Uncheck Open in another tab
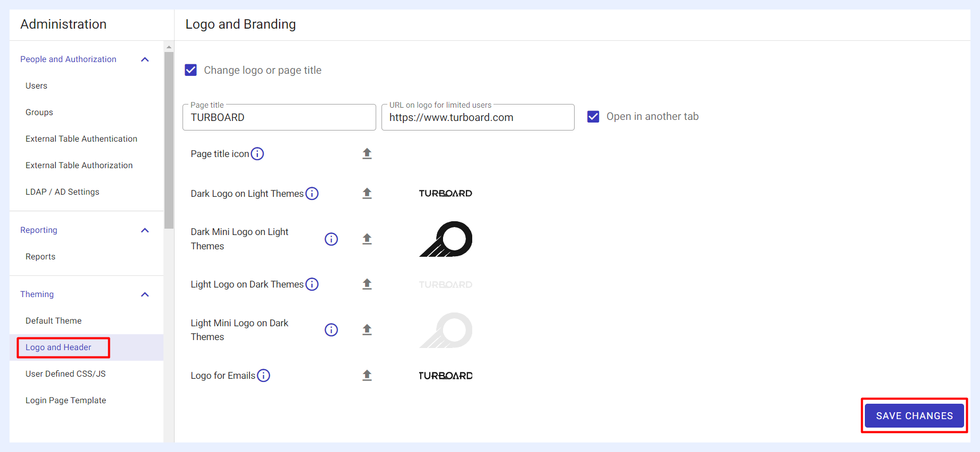Image resolution: width=980 pixels, height=452 pixels. (x=593, y=116)
